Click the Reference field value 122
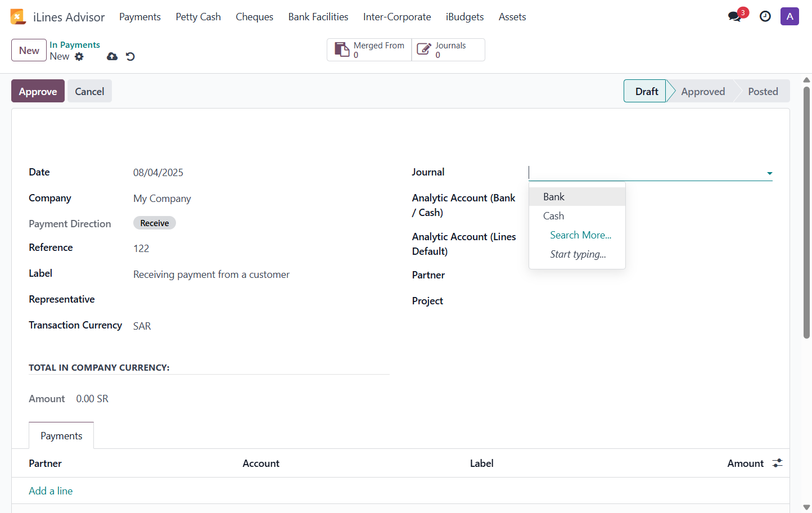Image resolution: width=812 pixels, height=513 pixels. (141, 248)
